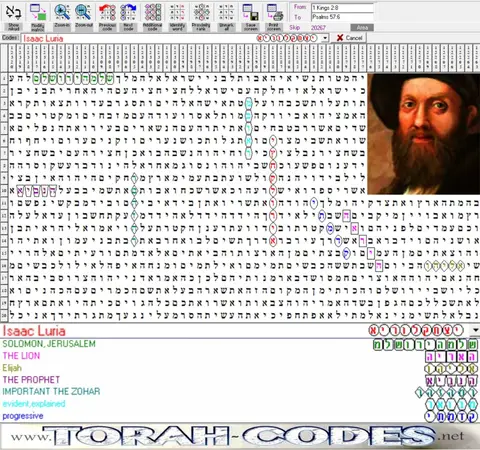Go to Next code
480x450 pixels.
coord(128,17)
